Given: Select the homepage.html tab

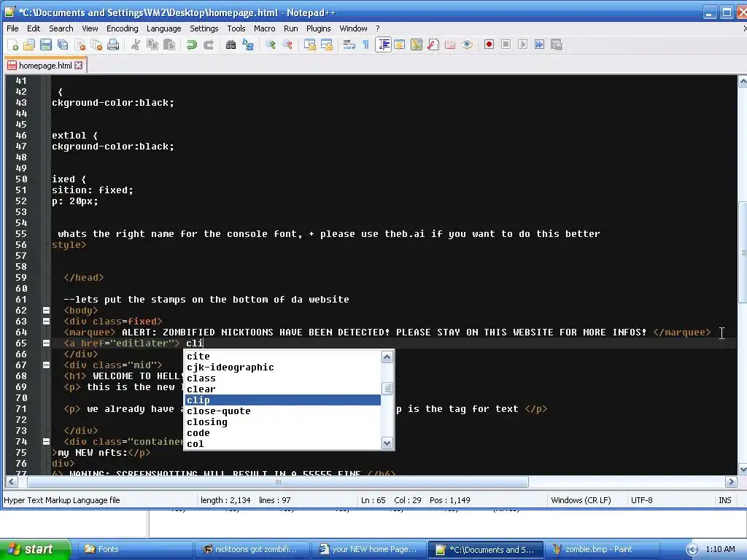Looking at the screenshot, I should tap(45, 65).
